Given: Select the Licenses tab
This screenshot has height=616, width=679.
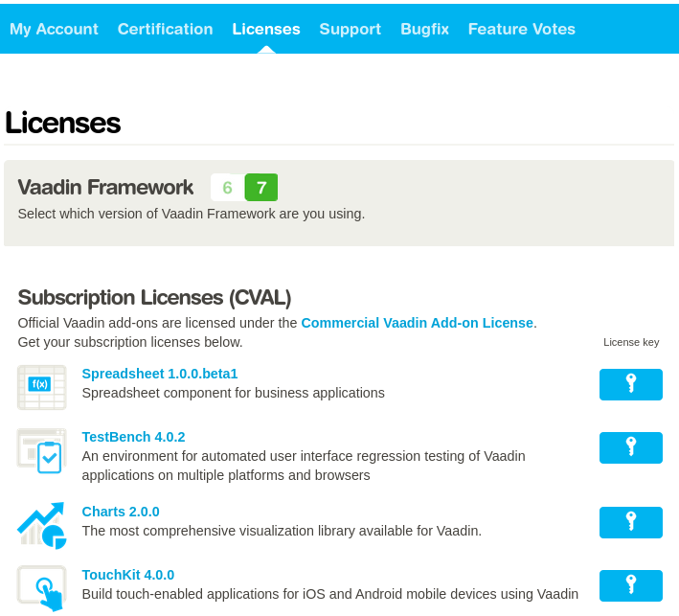Looking at the screenshot, I should pyautogui.click(x=266, y=29).
